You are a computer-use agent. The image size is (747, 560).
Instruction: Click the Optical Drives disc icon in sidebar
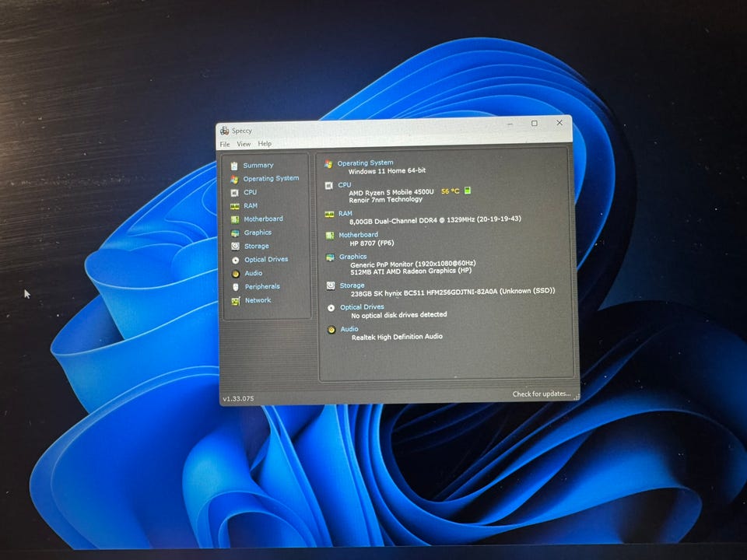(x=235, y=260)
